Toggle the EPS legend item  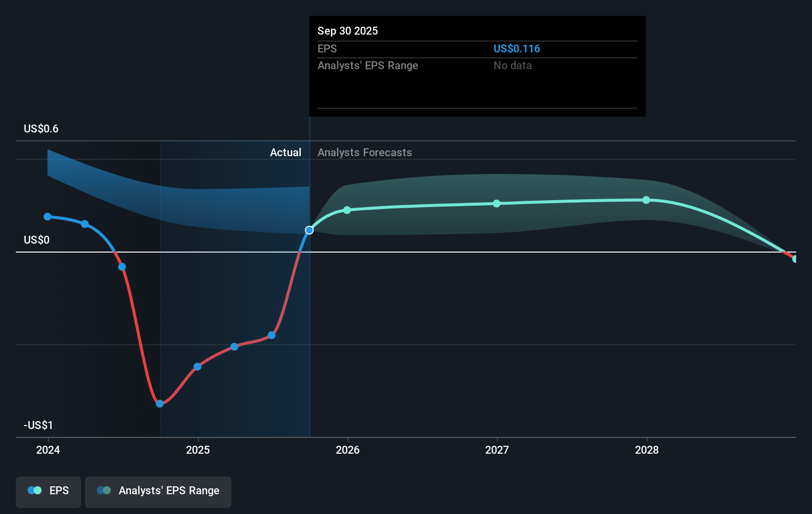(x=48, y=491)
